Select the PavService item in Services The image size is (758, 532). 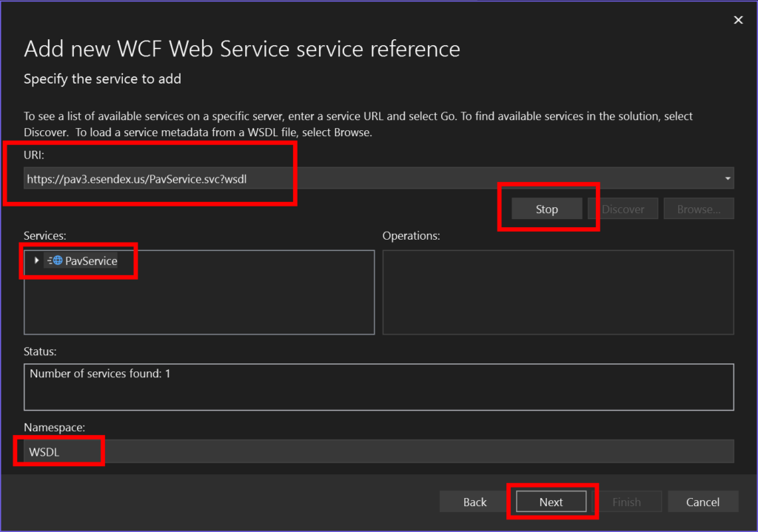tap(90, 260)
